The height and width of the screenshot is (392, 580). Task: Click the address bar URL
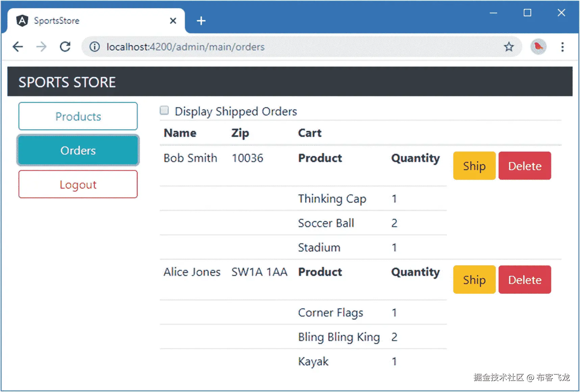pos(185,47)
